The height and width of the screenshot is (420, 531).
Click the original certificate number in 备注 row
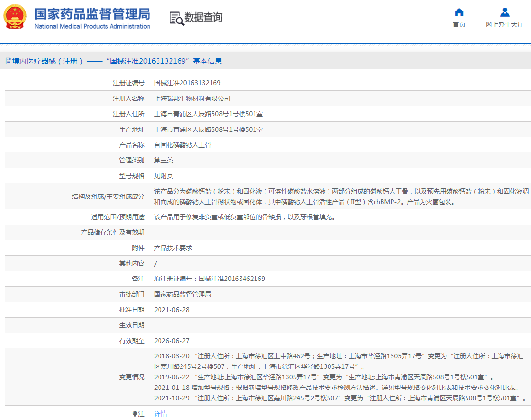[208, 279]
